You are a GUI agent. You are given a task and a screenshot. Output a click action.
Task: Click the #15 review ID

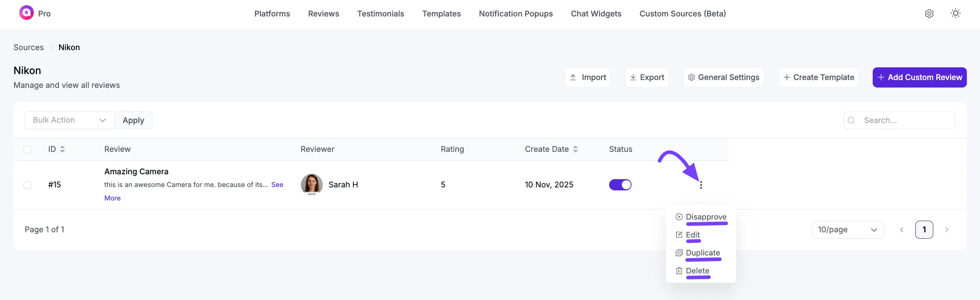(54, 185)
